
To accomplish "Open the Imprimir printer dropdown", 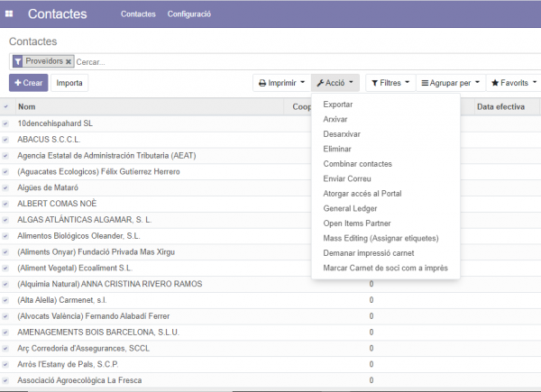I will click(x=280, y=83).
